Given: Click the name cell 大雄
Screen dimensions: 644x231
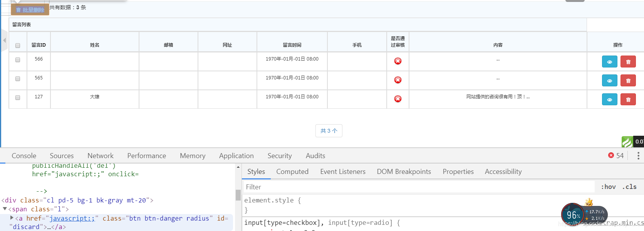Looking at the screenshot, I should (x=95, y=97).
